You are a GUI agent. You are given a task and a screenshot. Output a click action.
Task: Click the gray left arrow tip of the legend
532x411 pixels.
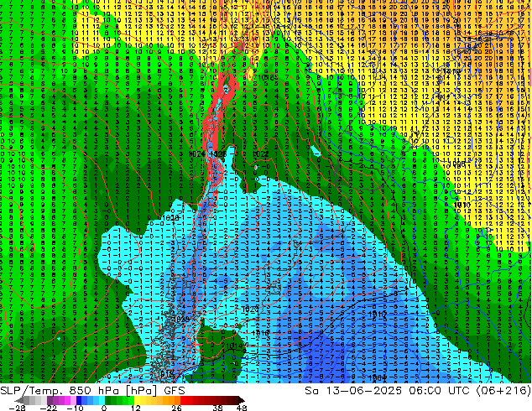click(x=18, y=400)
